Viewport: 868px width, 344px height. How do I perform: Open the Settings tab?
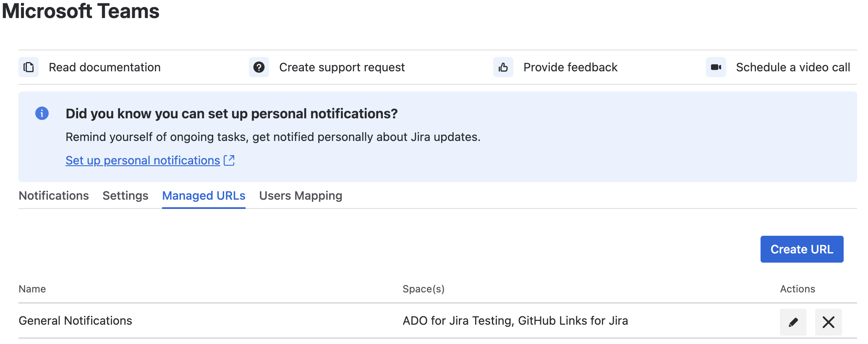125,195
